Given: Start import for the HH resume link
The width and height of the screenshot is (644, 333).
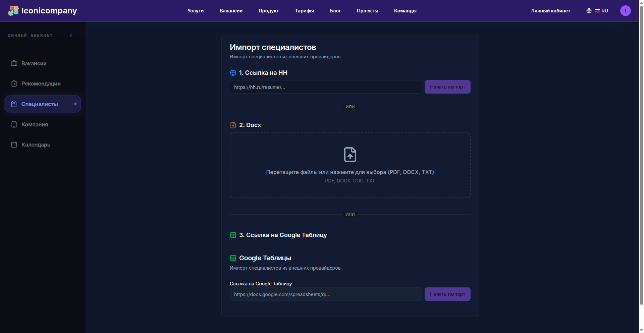Looking at the screenshot, I should [x=447, y=87].
